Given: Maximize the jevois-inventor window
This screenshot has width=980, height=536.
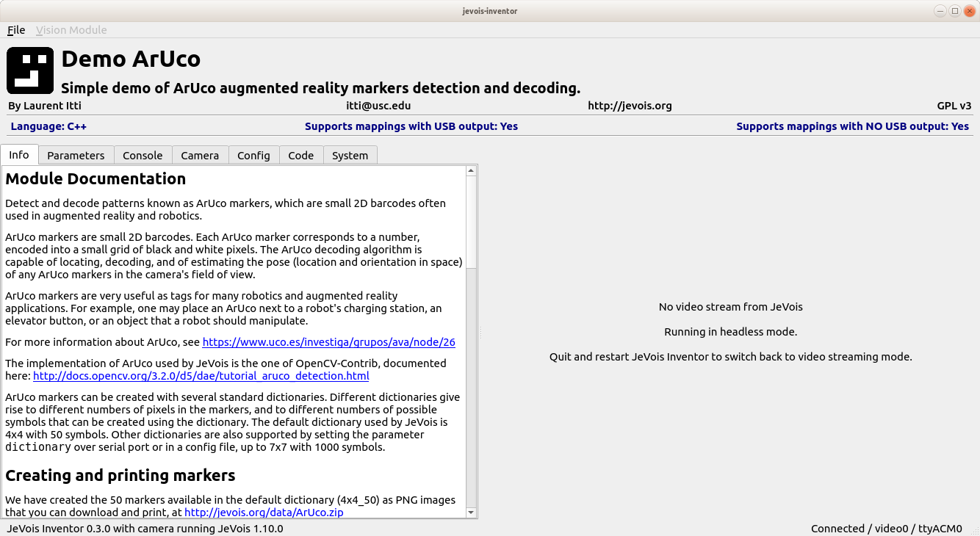Looking at the screenshot, I should tap(955, 10).
